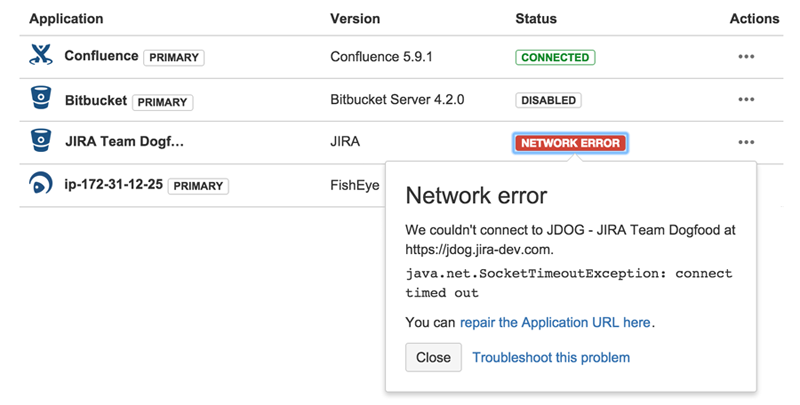Click the Application column header

click(x=66, y=19)
